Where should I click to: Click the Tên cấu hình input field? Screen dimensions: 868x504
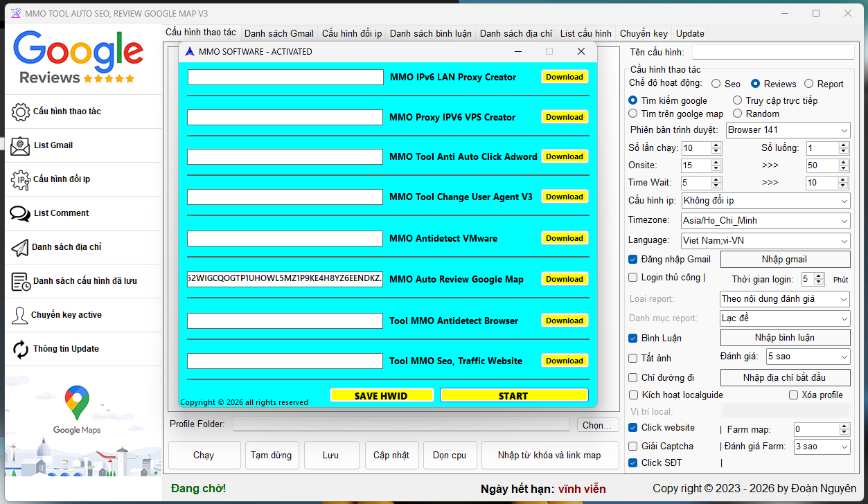[x=773, y=52]
